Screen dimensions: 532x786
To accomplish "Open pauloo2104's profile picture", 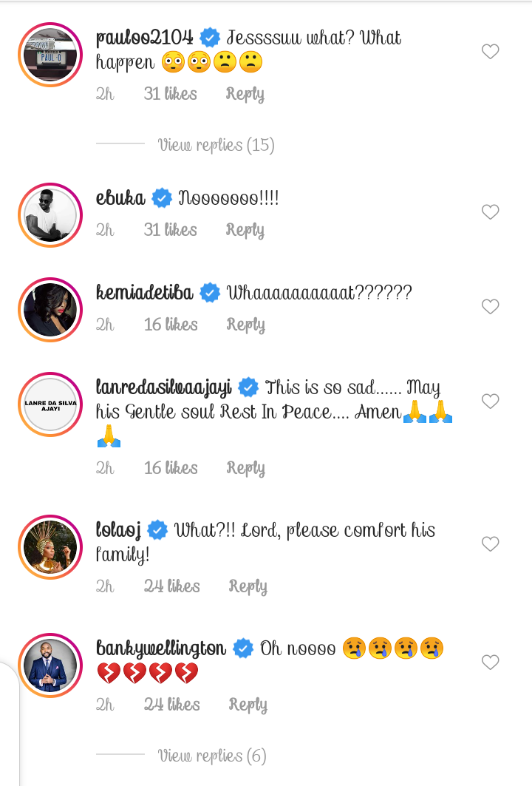I will pos(50,55).
